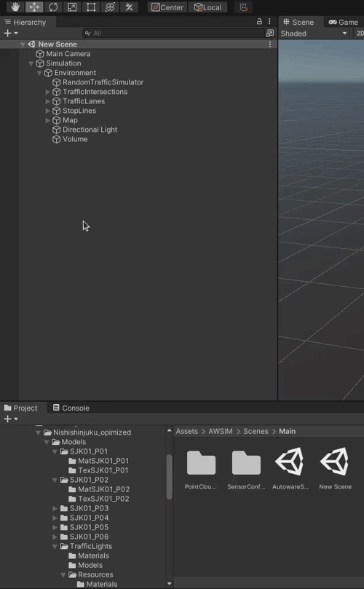Click the Project tree scrollbar thumb
Image resolution: width=364 pixels, height=589 pixels.
170,477
